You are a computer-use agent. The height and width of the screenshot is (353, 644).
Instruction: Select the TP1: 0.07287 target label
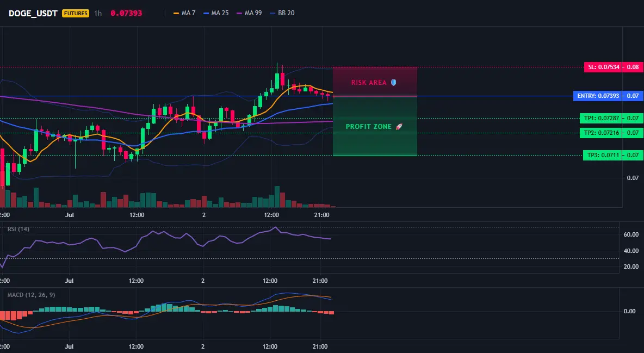pos(601,119)
